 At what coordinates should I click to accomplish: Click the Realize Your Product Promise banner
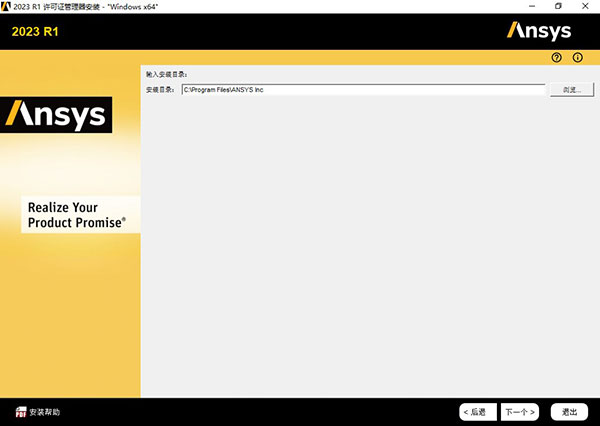(x=76, y=215)
